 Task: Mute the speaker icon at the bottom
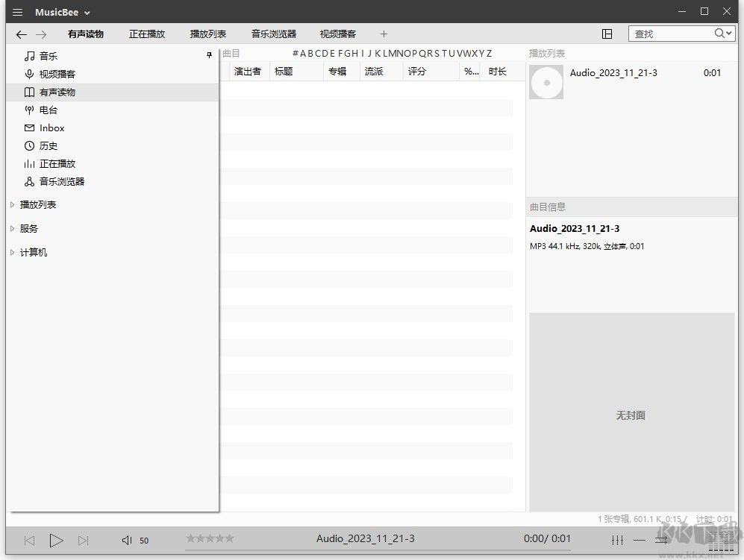pos(127,540)
